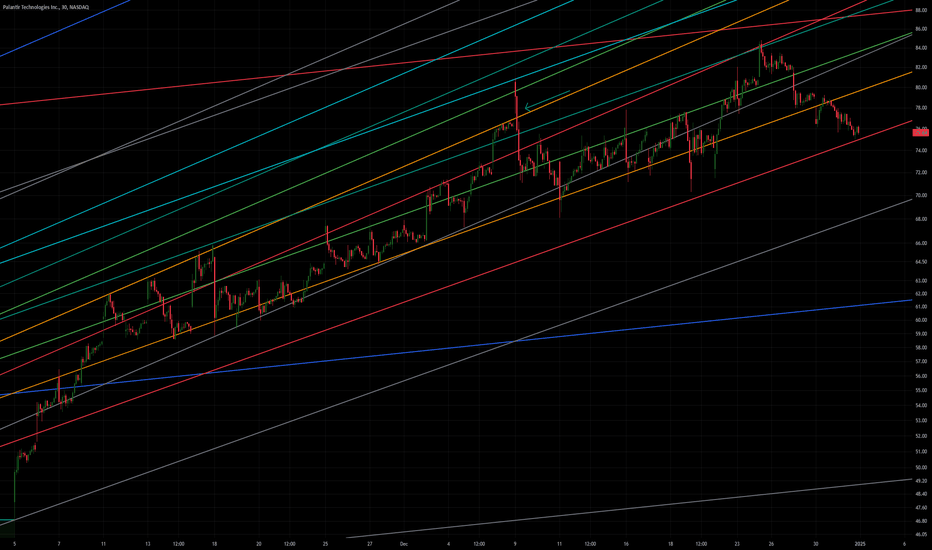Click the 9 date label on time axis
Screen dimensions: 932x550
click(515, 544)
